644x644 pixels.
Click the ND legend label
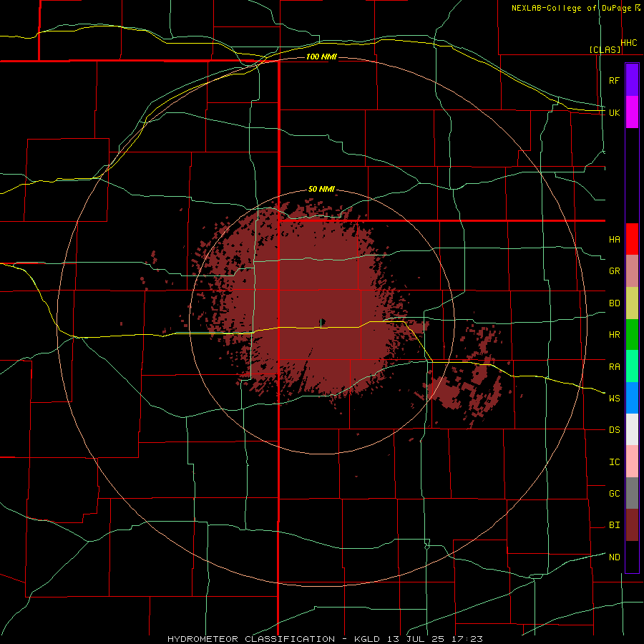(615, 557)
